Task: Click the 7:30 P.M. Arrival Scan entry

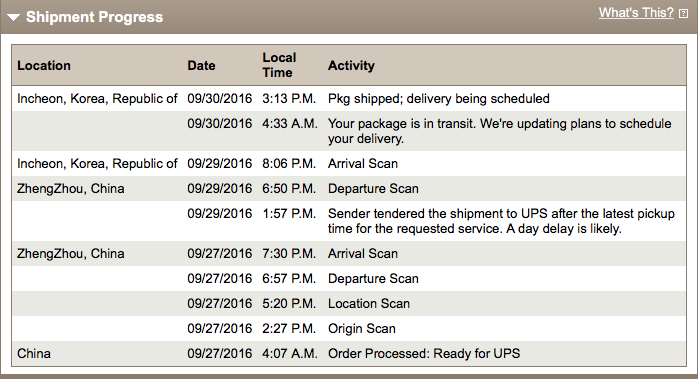Action: (362, 254)
